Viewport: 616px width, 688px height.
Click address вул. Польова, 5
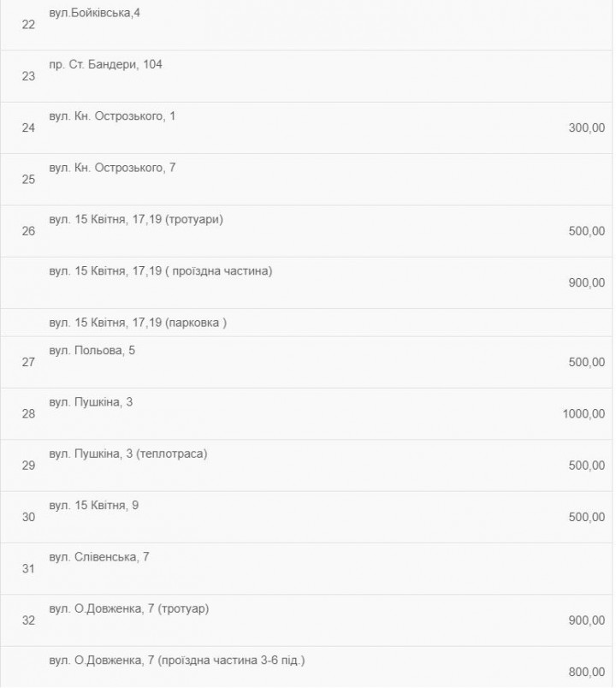(92, 351)
